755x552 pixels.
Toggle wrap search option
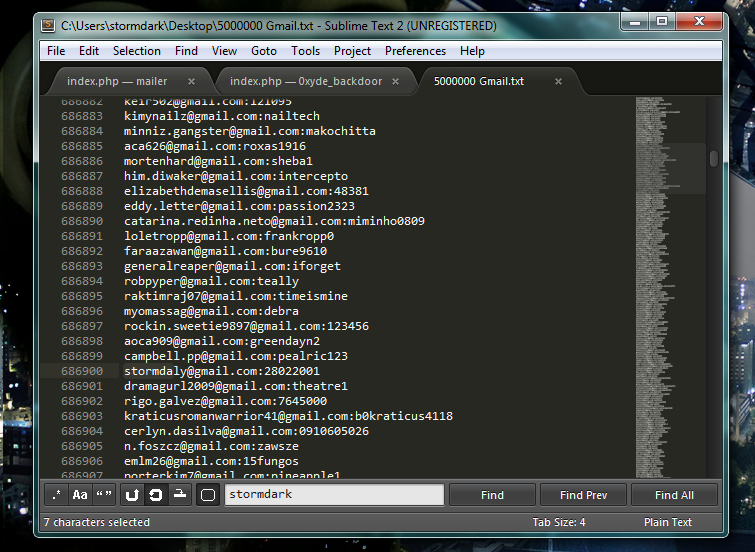pos(156,495)
